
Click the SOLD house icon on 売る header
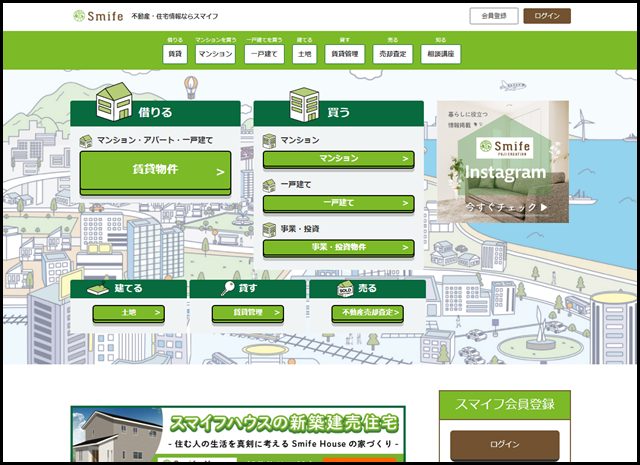click(345, 289)
